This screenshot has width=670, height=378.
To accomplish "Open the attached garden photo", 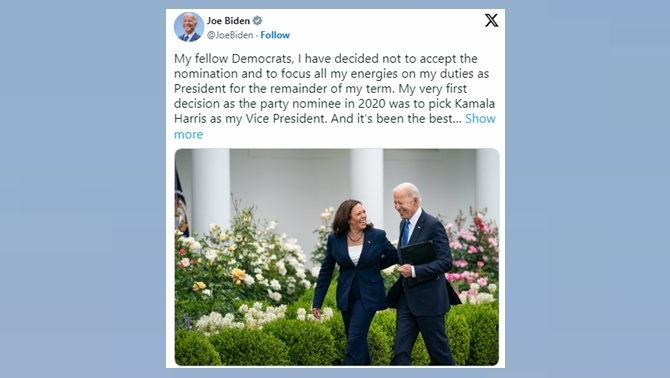I will tap(337, 257).
